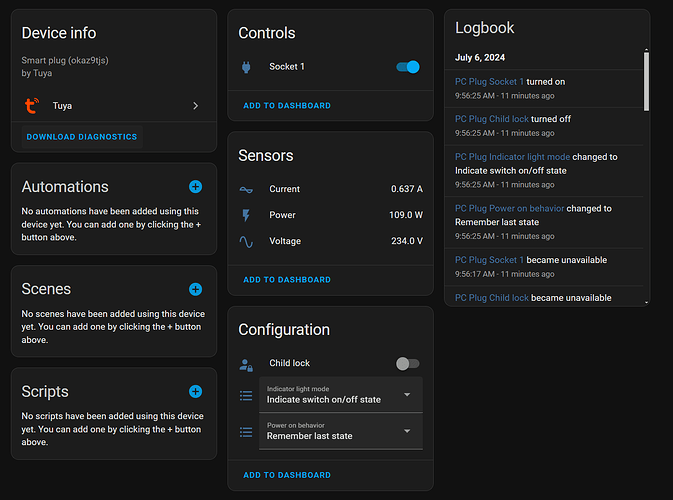673x500 pixels.
Task: Add a new automation with plus icon
Action: click(195, 186)
